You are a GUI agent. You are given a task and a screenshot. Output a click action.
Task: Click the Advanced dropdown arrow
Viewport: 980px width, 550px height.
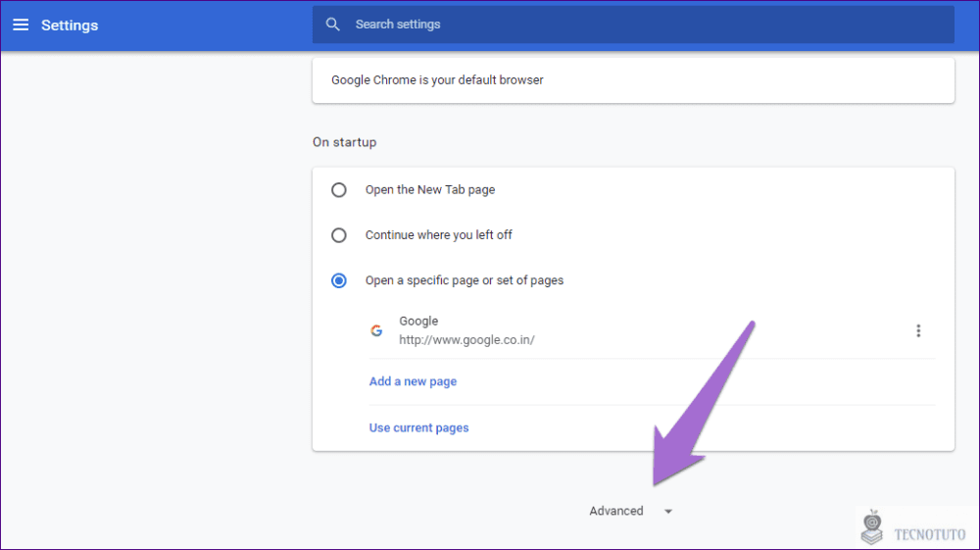coord(668,511)
